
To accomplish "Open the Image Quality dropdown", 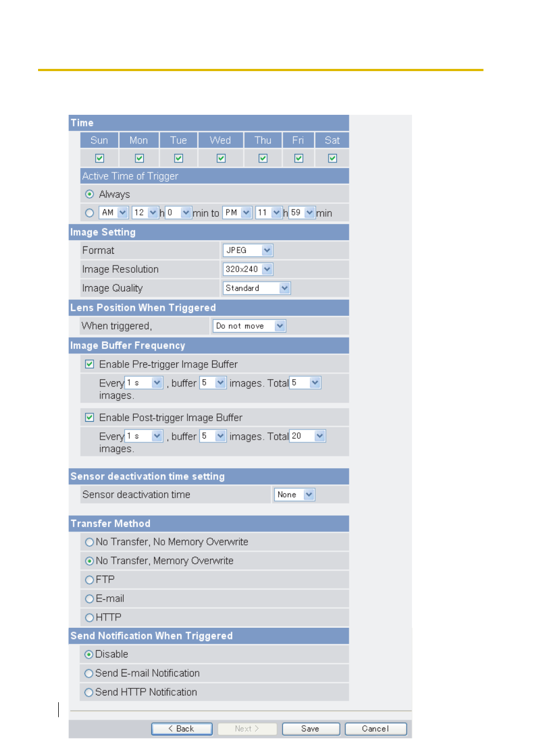I will point(257,288).
